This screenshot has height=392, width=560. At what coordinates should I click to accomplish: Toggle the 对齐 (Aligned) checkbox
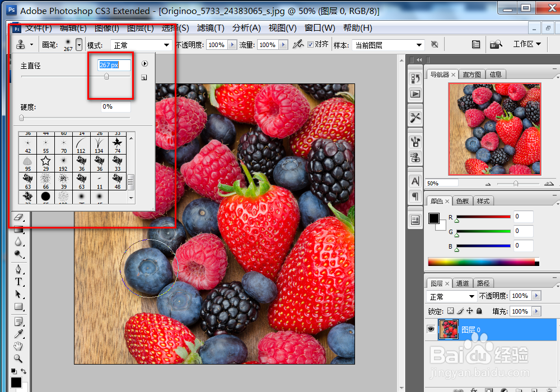click(x=310, y=45)
